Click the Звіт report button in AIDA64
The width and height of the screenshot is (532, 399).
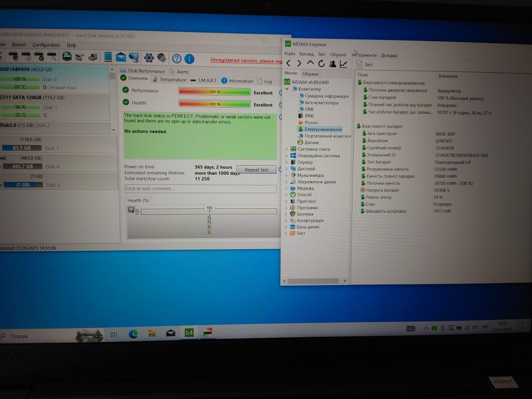(x=364, y=64)
